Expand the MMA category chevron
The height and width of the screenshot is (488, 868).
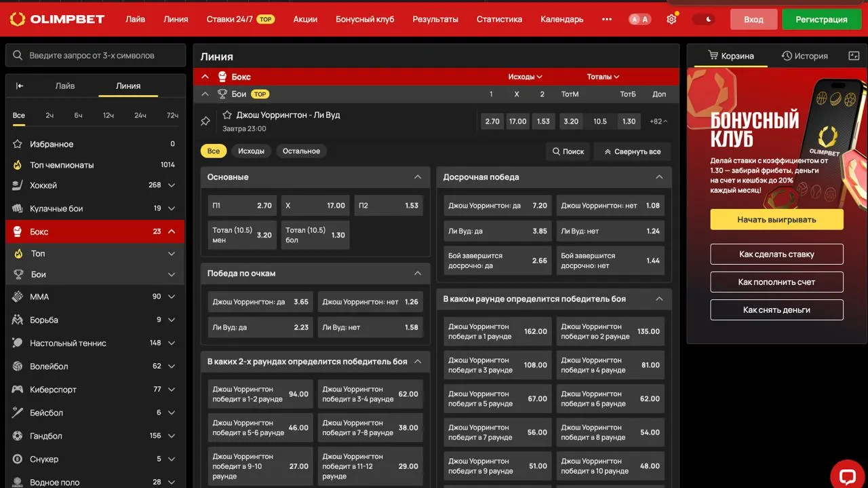[172, 297]
